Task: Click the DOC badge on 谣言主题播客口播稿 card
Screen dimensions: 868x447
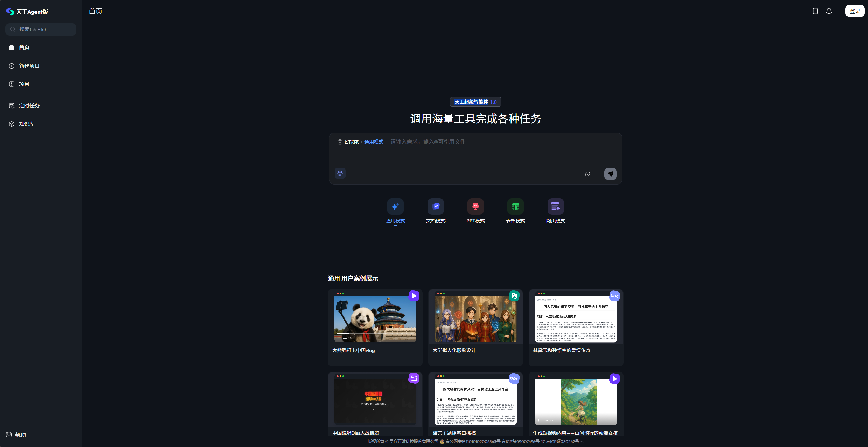Action: pyautogui.click(x=514, y=378)
